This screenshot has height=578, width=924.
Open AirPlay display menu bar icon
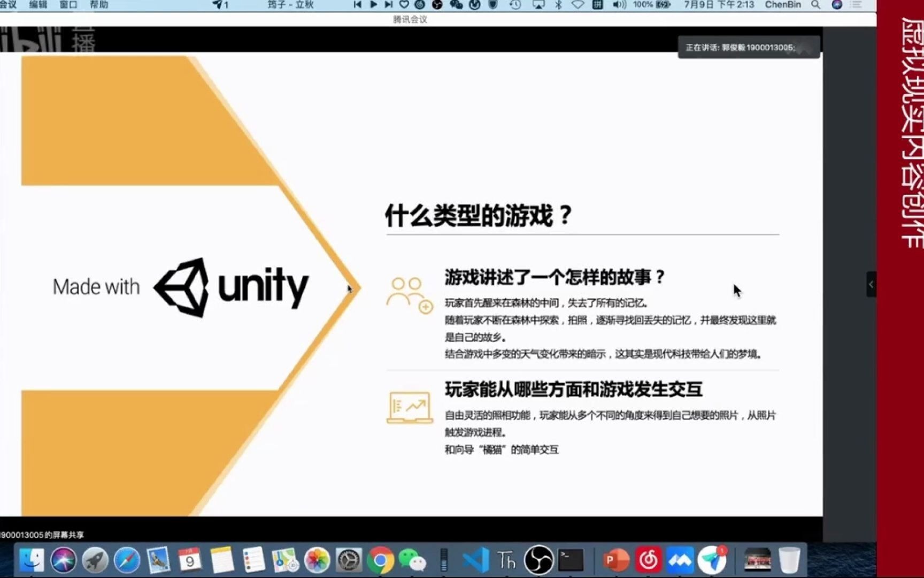coord(538,5)
